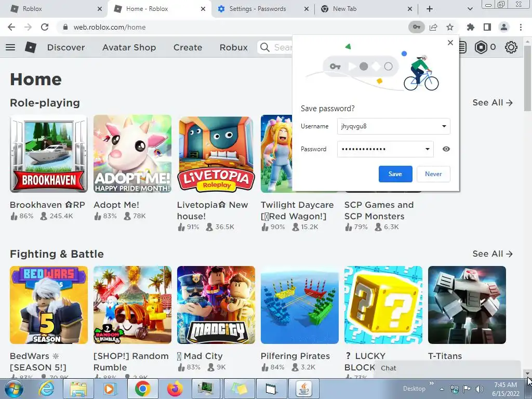The height and width of the screenshot is (399, 532).
Task: Open the Chat bar
Action: tap(447, 368)
